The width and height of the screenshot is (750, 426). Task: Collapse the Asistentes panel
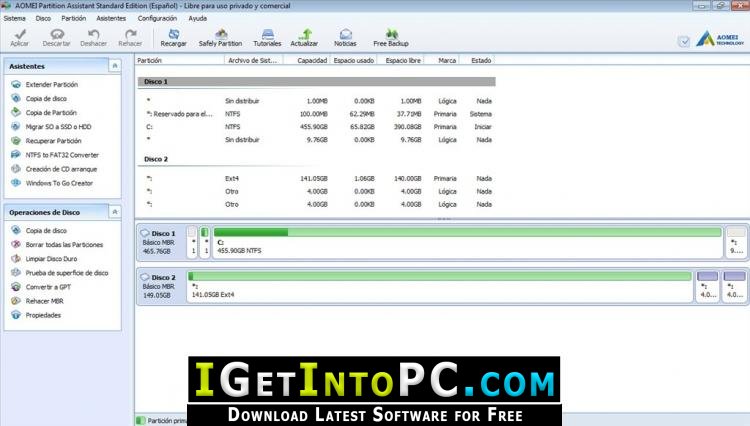115,66
